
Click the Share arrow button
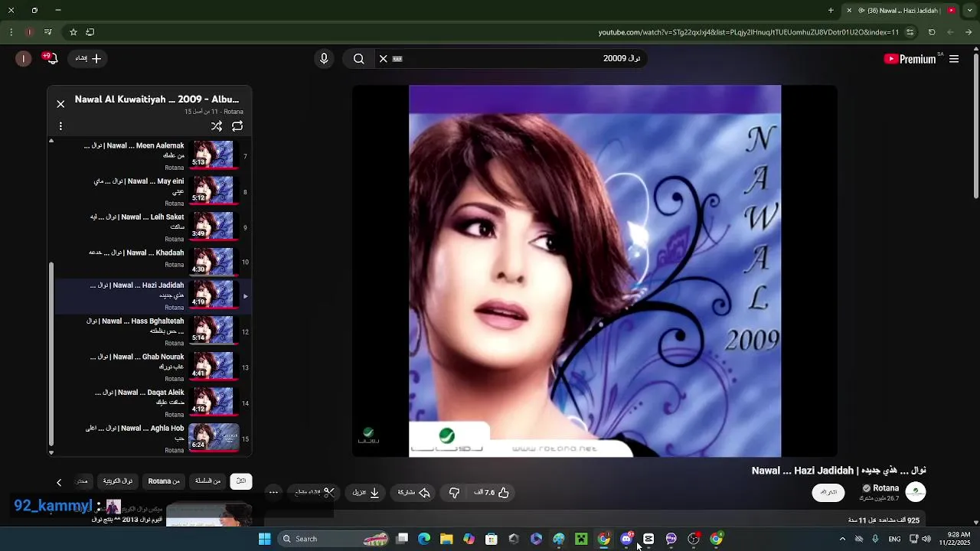(414, 492)
